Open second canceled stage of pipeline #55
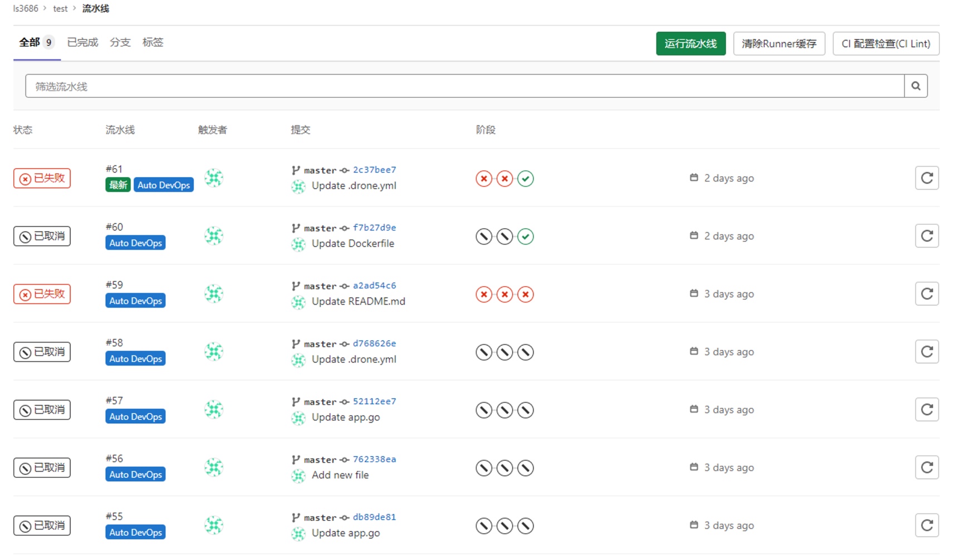The width and height of the screenshot is (980, 558). 504,526
